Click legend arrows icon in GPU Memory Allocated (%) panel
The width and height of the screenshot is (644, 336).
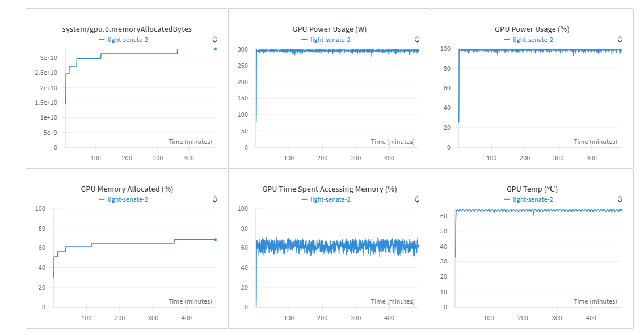pyautogui.click(x=214, y=199)
